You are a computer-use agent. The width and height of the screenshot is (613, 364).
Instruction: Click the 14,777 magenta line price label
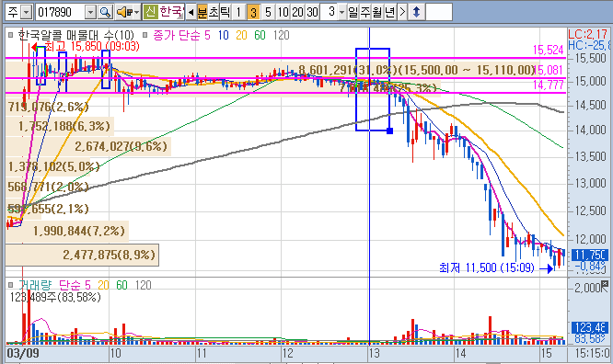(548, 85)
